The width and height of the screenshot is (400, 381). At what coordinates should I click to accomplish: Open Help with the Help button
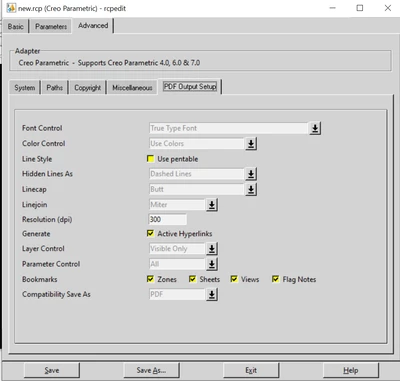coord(351,370)
